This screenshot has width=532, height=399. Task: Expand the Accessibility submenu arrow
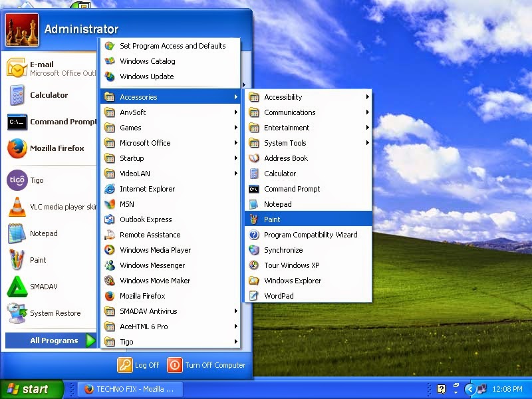point(368,97)
